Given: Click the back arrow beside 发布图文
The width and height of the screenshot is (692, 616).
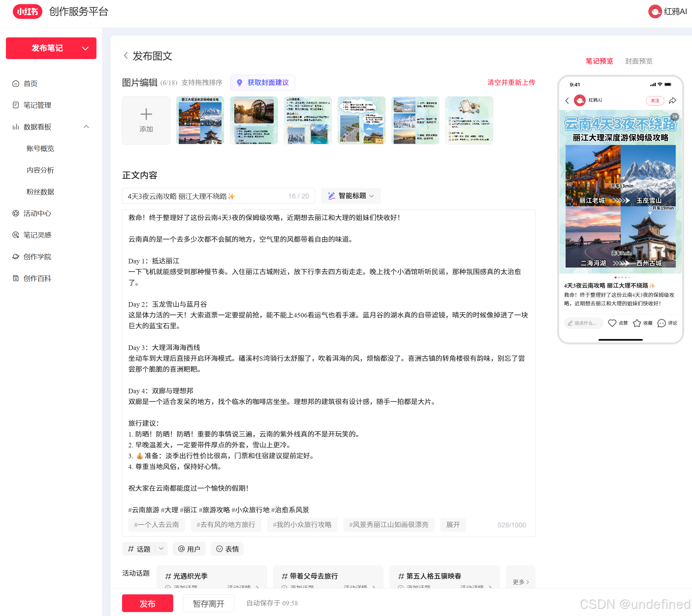Looking at the screenshot, I should coord(126,55).
